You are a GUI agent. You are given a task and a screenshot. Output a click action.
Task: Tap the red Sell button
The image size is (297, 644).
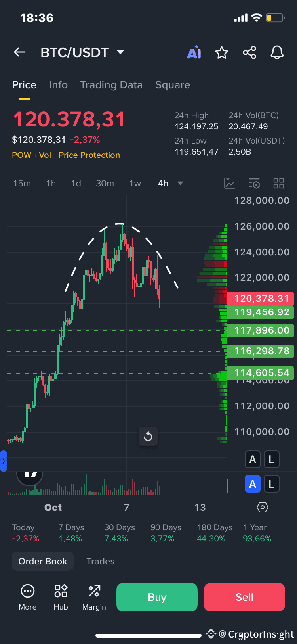(x=244, y=597)
